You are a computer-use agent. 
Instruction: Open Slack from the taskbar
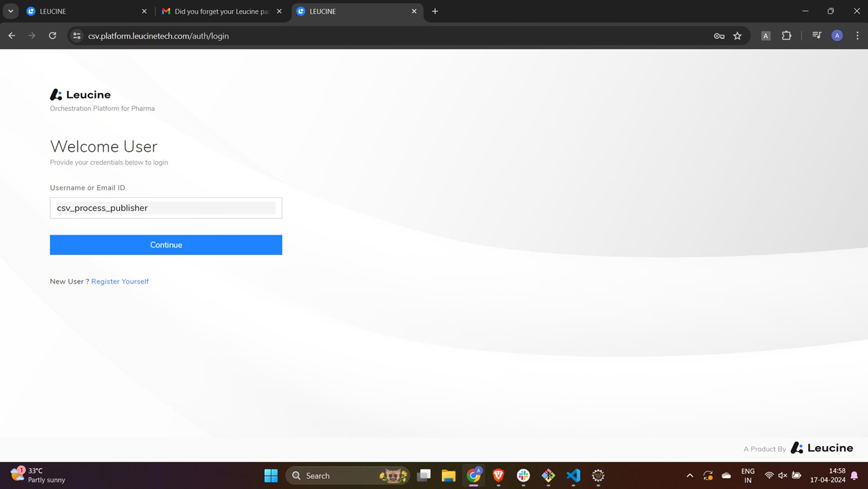[x=524, y=475]
